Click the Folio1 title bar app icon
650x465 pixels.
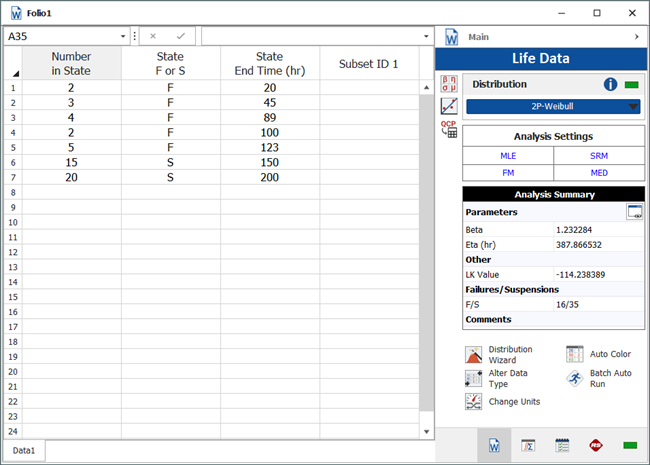pos(16,13)
